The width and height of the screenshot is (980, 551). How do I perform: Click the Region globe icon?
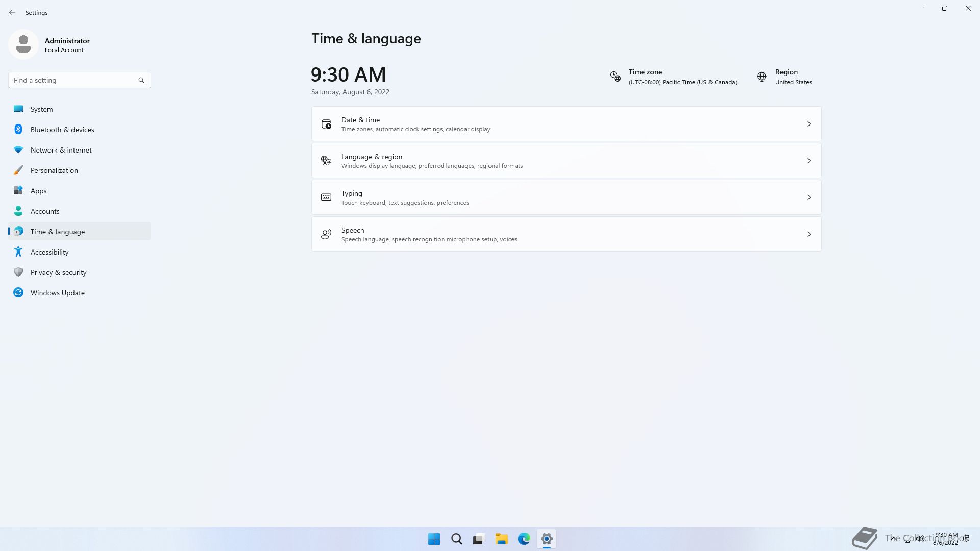[x=762, y=77]
